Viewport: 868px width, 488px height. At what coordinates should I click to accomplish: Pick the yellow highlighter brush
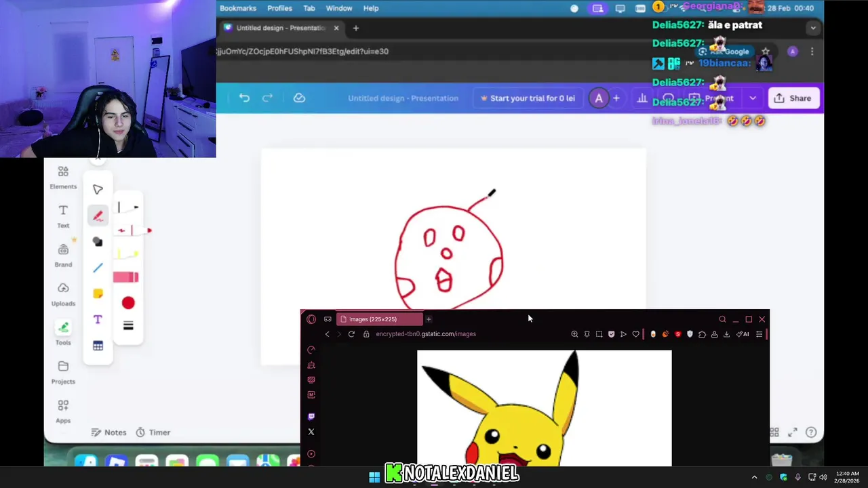click(x=127, y=253)
